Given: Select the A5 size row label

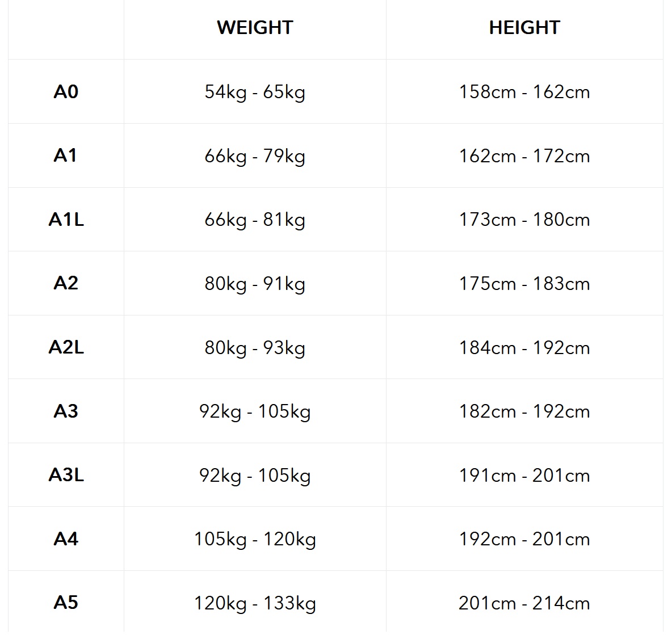Looking at the screenshot, I should (x=66, y=603).
